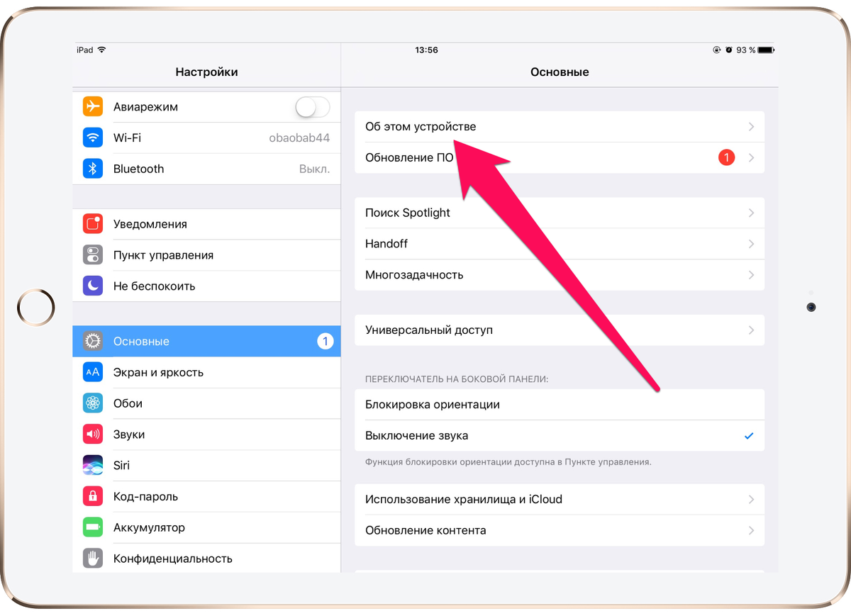This screenshot has height=616, width=851.
Task: Tap the Wi-Fi settings icon
Action: [x=93, y=138]
